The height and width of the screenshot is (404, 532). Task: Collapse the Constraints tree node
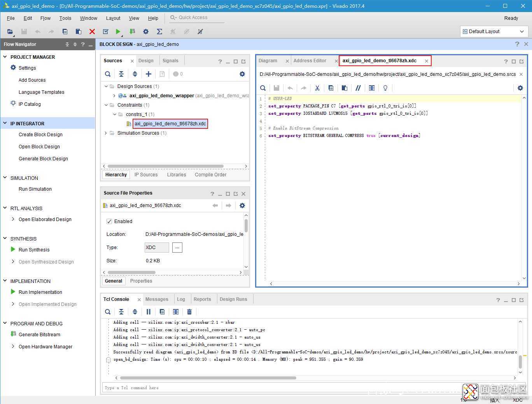coord(106,105)
